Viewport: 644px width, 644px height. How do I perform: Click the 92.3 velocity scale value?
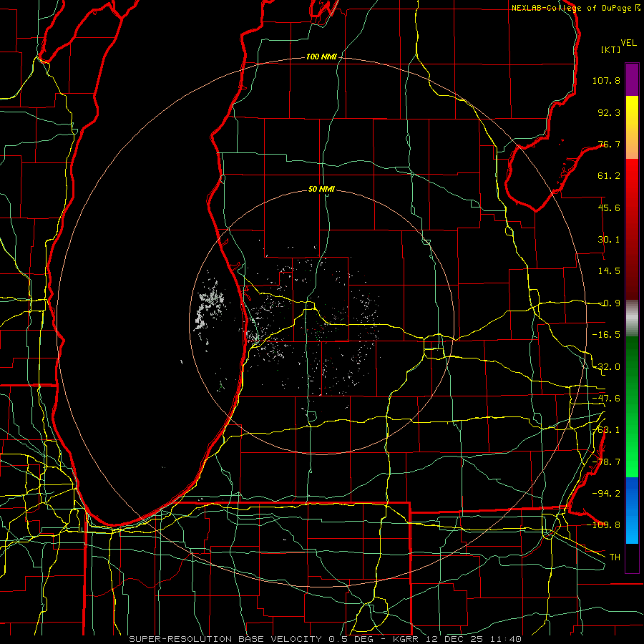[609, 112]
